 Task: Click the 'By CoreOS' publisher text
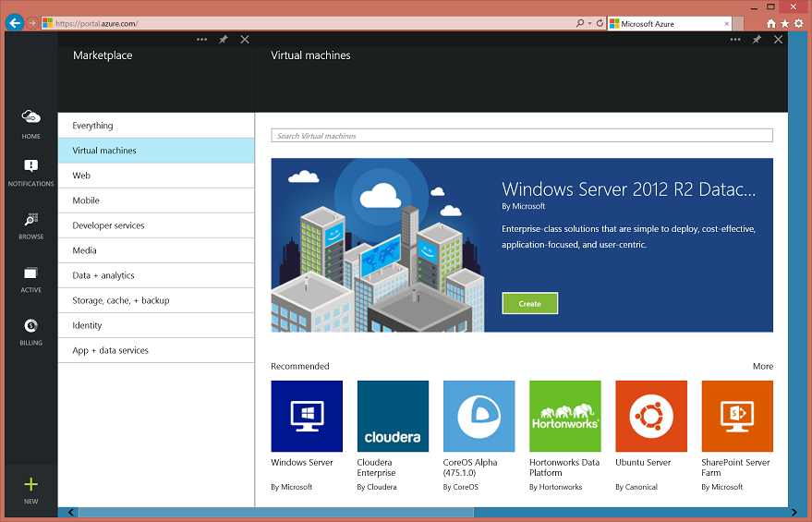[x=461, y=487]
